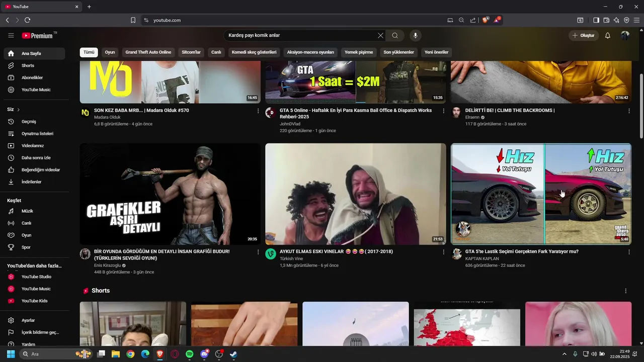Play the HIZ Yol Tutuşu tire thumbnail
This screenshot has width=644, height=362.
pyautogui.click(x=541, y=194)
